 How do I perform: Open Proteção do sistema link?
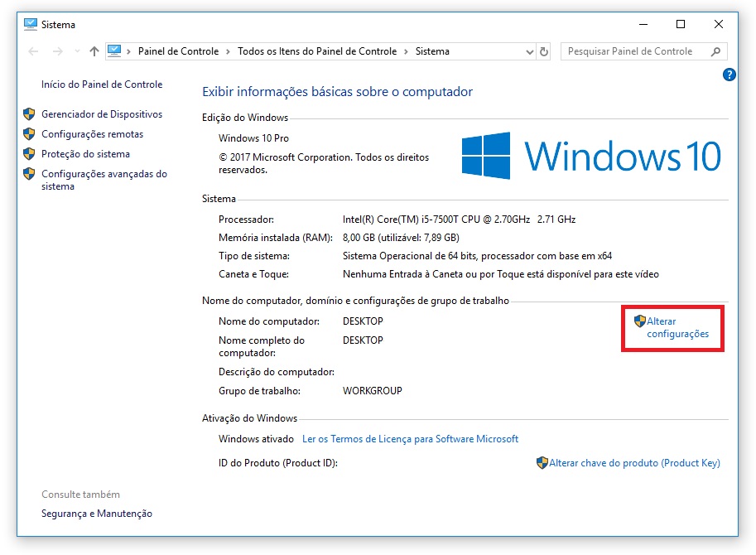pyautogui.click(x=85, y=154)
